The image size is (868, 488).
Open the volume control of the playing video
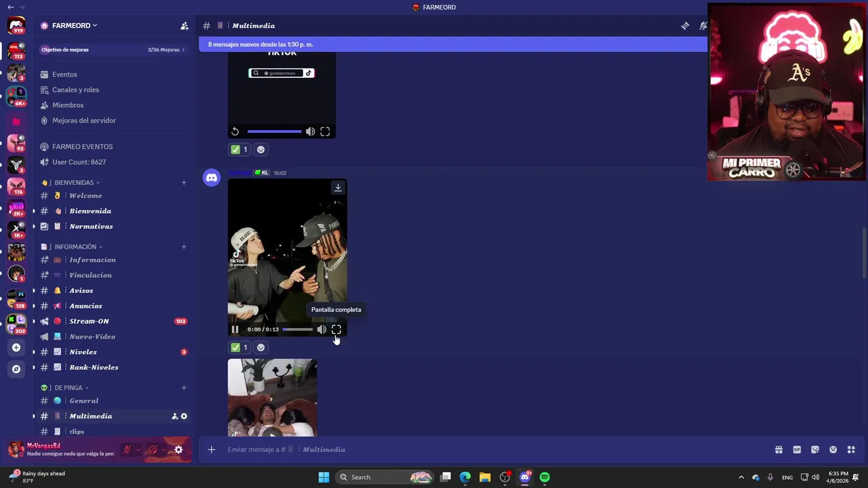tap(321, 329)
